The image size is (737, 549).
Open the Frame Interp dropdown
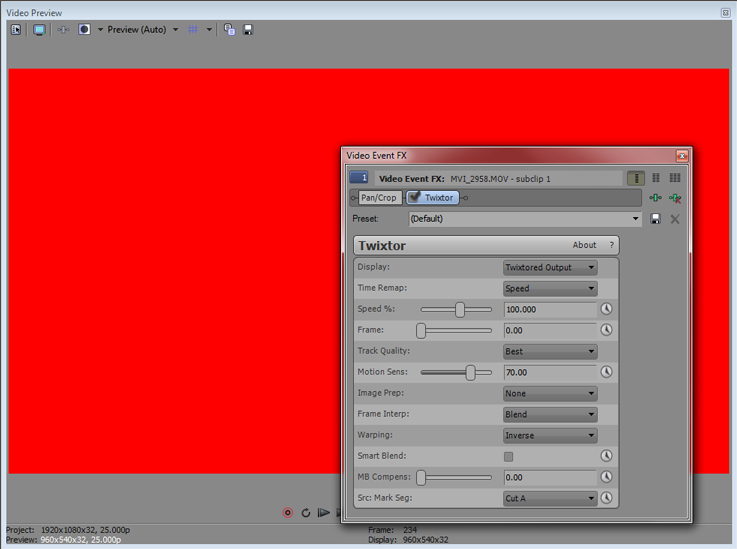click(x=549, y=415)
